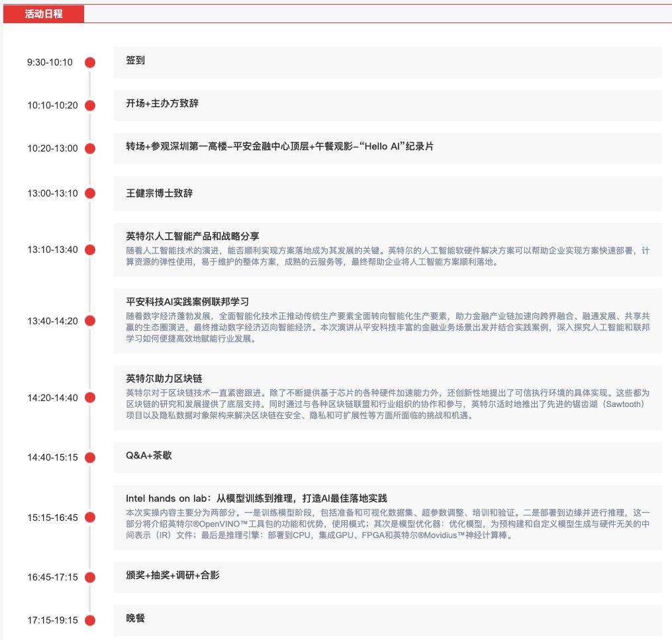The image size is (672, 640).
Task: Click the 13:40-14:20 time label
Action: pos(53,321)
